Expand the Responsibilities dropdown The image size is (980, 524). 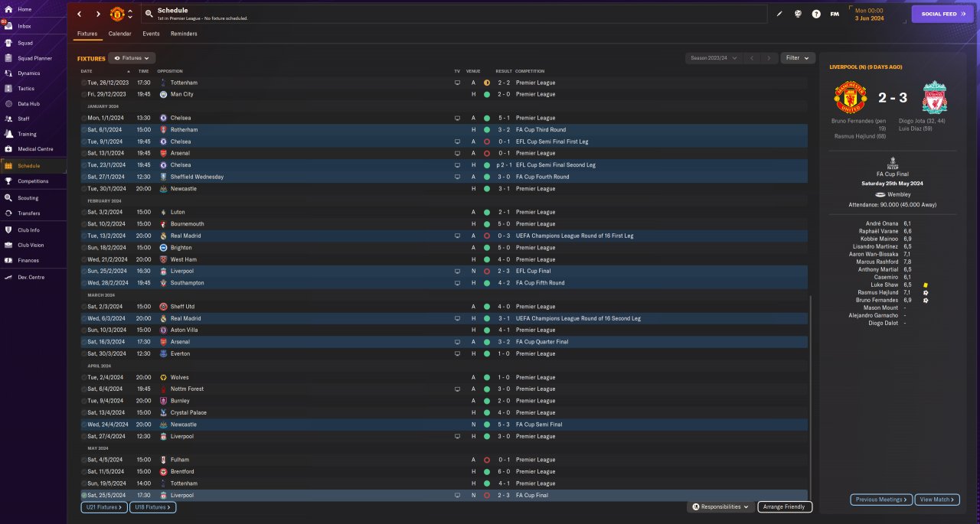[720, 506]
